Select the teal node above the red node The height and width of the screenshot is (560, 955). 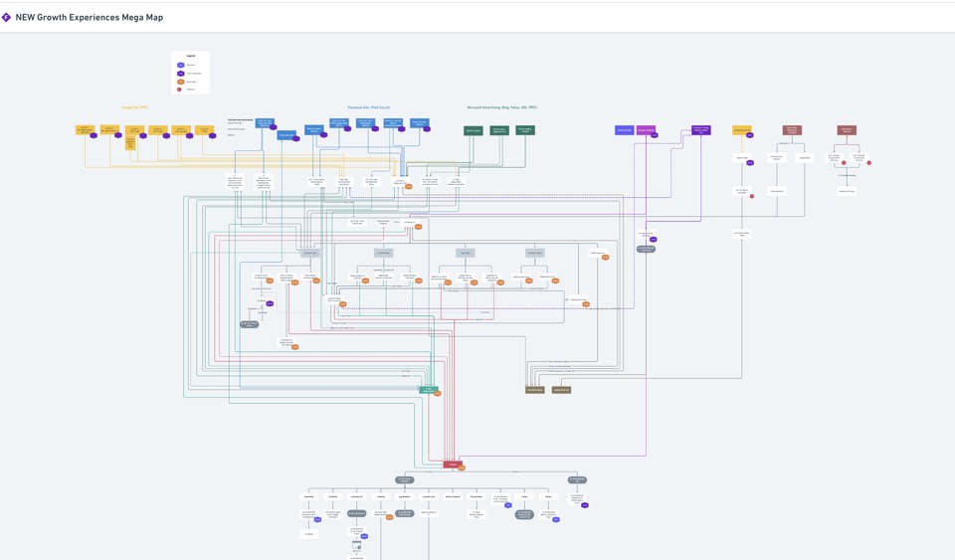tap(428, 390)
